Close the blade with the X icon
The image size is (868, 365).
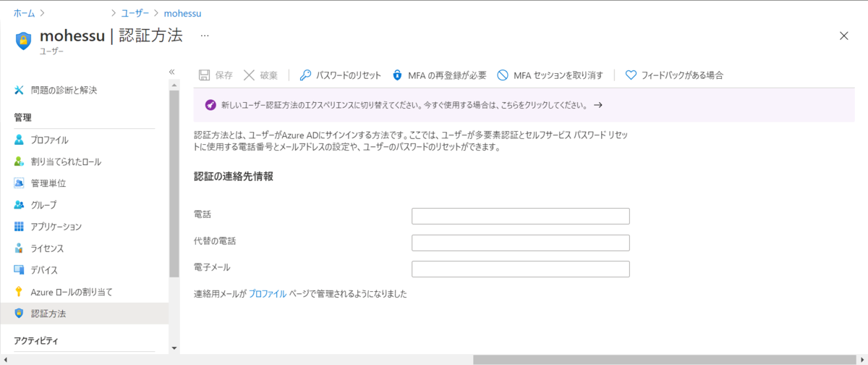[x=843, y=35]
